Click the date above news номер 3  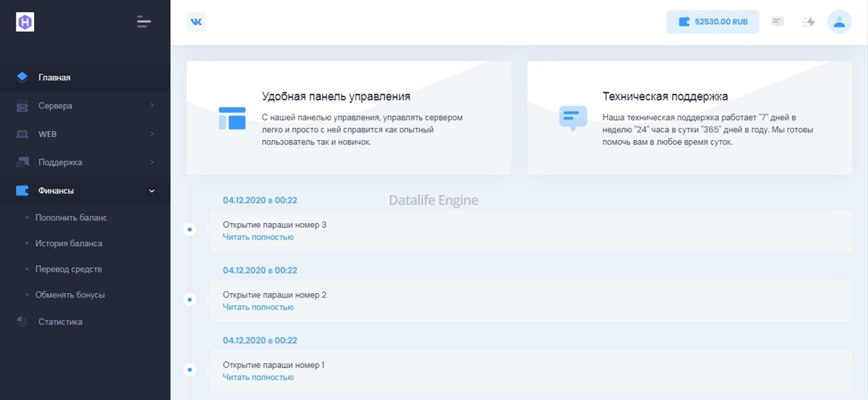point(260,200)
